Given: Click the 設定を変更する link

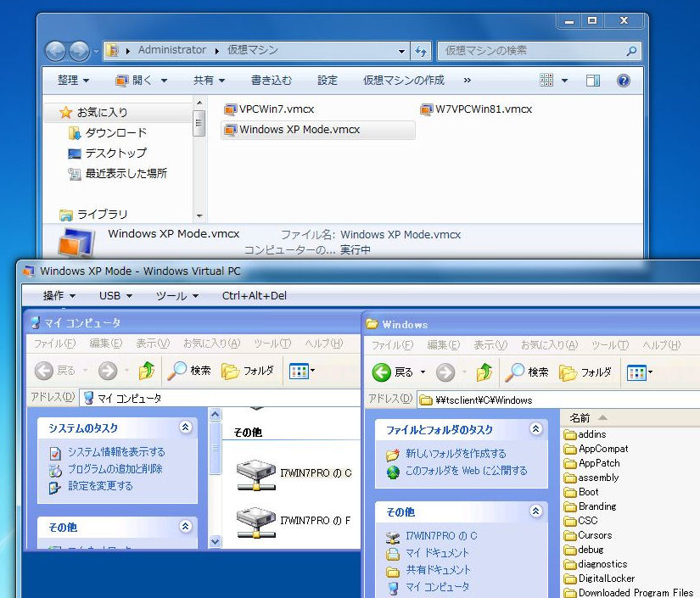Looking at the screenshot, I should point(100,486).
